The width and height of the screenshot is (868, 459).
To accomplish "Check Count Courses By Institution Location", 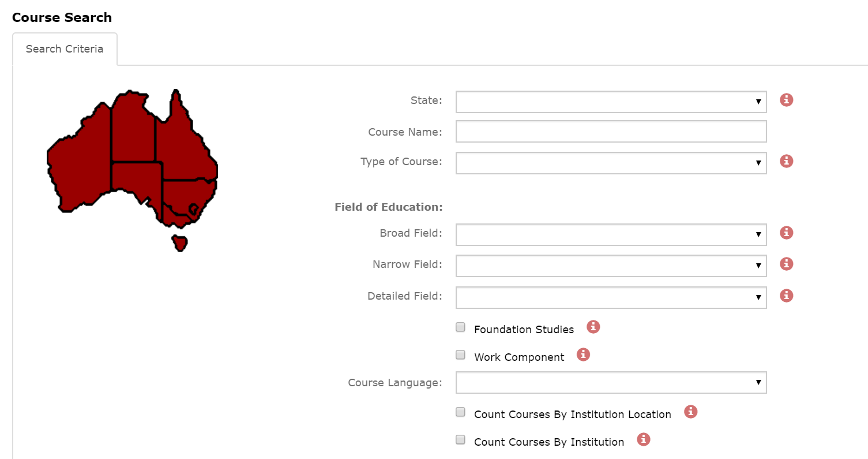I will (x=460, y=412).
